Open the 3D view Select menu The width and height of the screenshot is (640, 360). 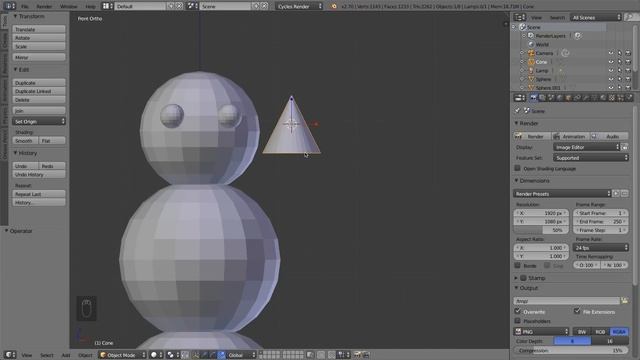pyautogui.click(x=47, y=355)
